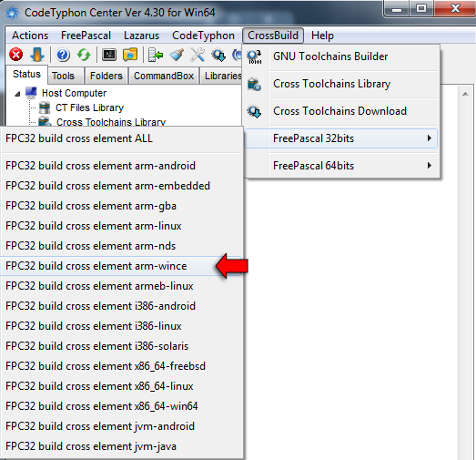The width and height of the screenshot is (476, 460).
Task: Open the FreePascal menu
Action: [86, 36]
